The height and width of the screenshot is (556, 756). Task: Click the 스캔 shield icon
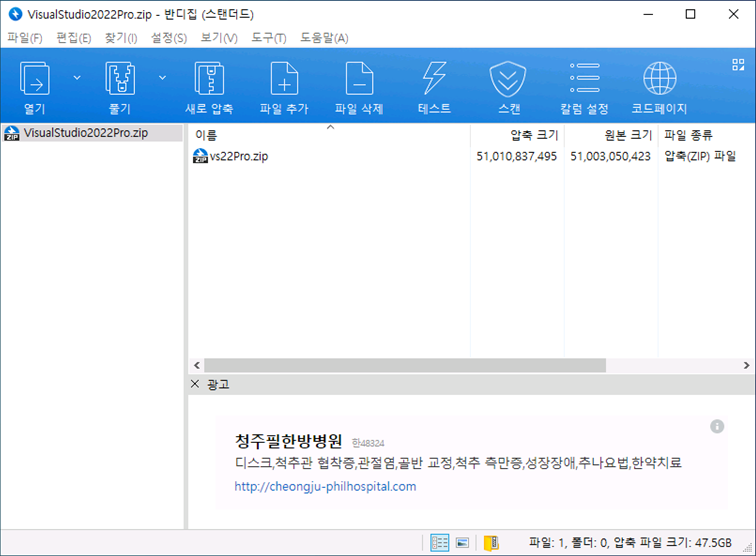(508, 79)
